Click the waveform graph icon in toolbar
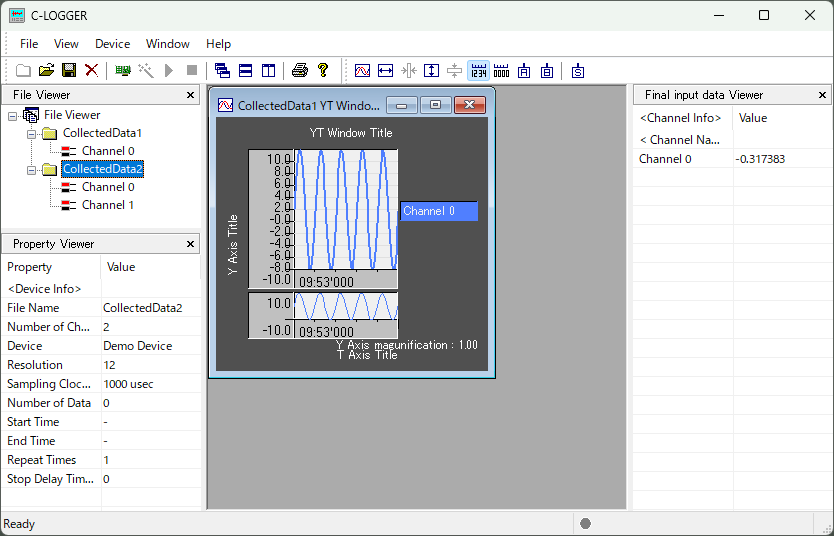 click(362, 70)
